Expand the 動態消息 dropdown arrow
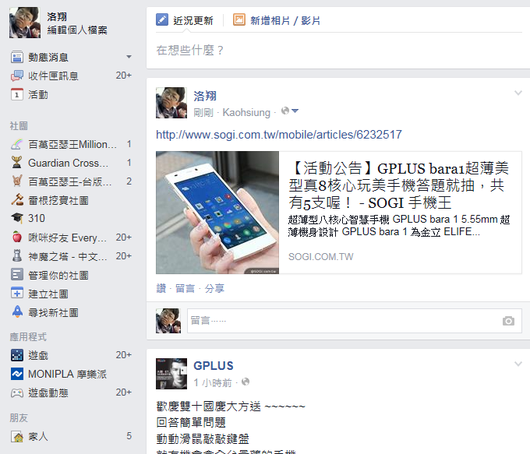This screenshot has width=530, height=454. click(x=129, y=56)
